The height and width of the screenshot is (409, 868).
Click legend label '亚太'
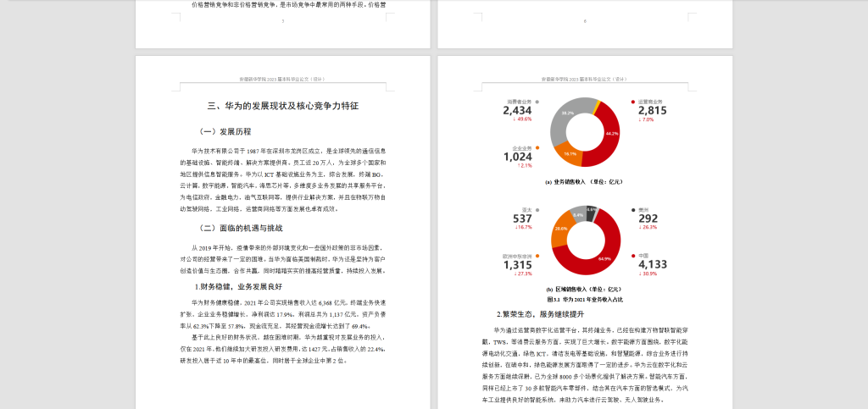pyautogui.click(x=527, y=210)
